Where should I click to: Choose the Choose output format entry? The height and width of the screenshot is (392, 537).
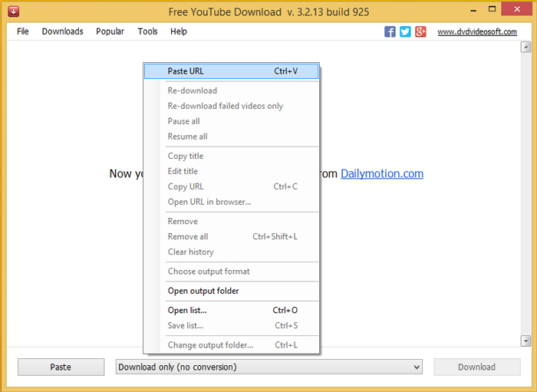(231, 272)
